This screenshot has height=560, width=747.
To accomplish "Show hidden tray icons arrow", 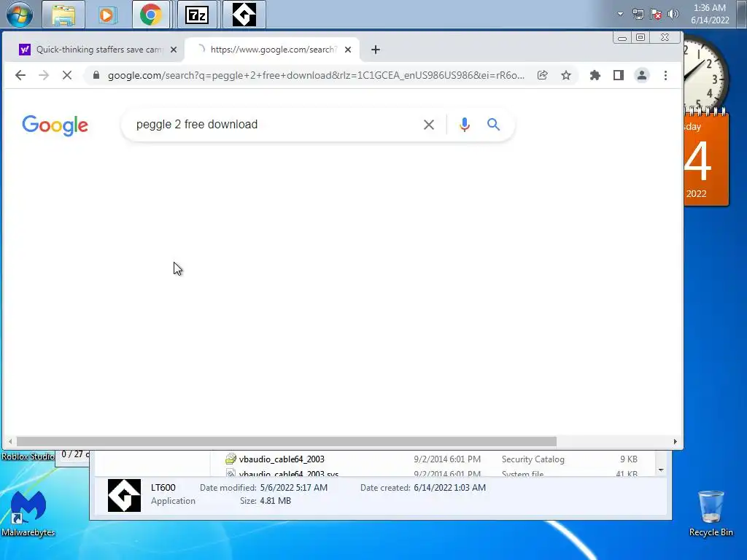I will [620, 14].
